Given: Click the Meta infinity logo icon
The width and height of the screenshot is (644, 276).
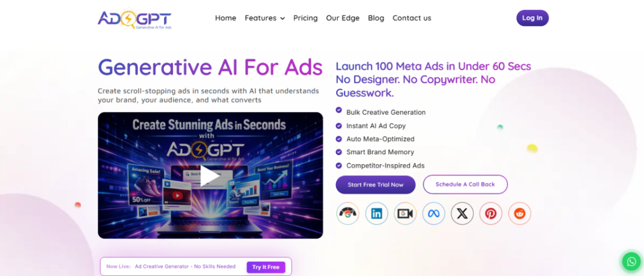Looking at the screenshot, I should tap(434, 213).
